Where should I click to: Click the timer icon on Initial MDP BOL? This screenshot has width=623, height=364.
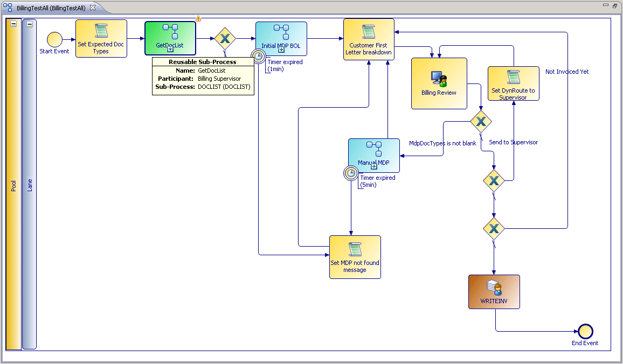(258, 56)
